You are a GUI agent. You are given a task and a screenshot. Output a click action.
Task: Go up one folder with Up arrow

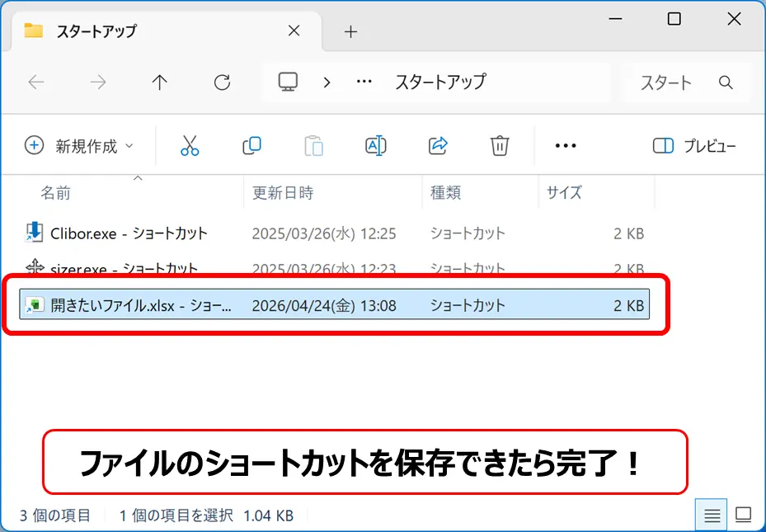(160, 82)
